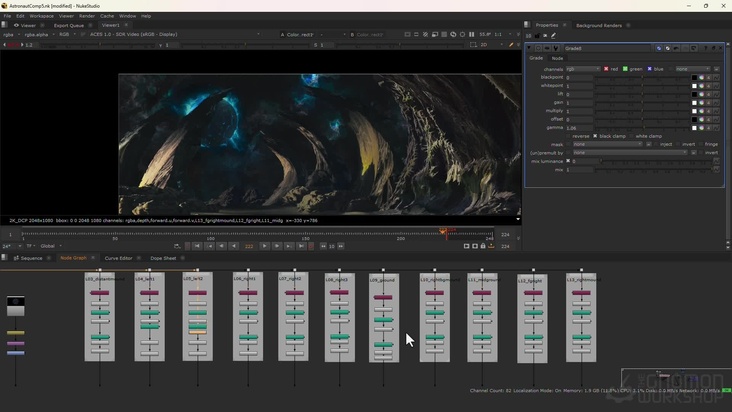Open the Background Renders tab

(x=599, y=25)
